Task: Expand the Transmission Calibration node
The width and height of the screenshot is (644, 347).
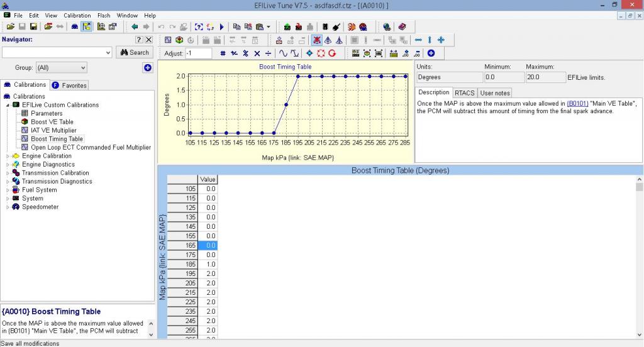Action: click(8, 173)
